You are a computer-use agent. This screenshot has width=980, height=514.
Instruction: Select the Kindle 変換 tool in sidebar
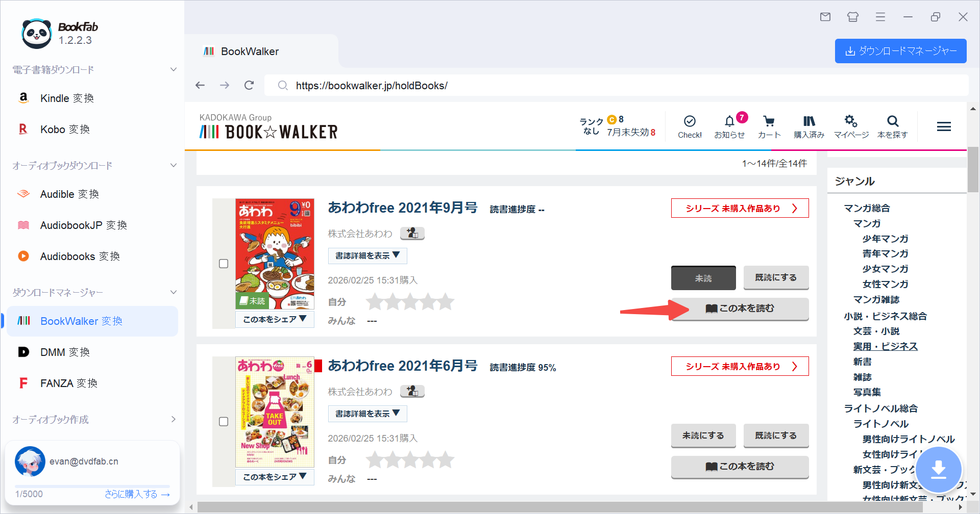(66, 98)
